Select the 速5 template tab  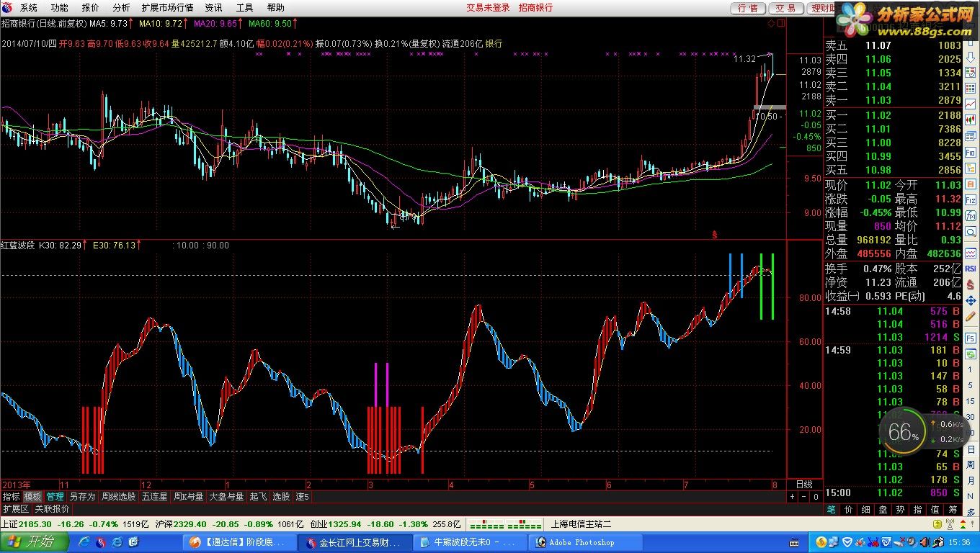pos(302,497)
